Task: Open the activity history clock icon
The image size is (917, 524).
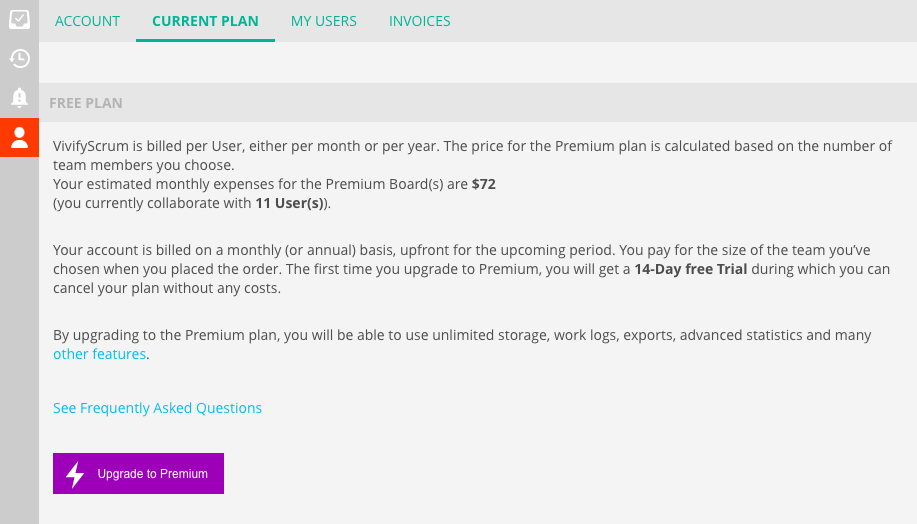Action: click(x=19, y=58)
